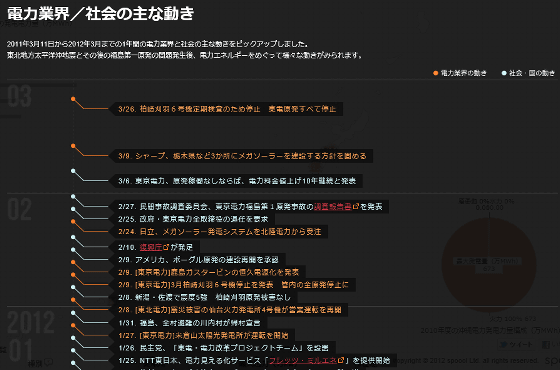Click the blue timeline dot for 2/27
Image resolution: width=560 pixels, height=370 pixels.
coord(73,196)
